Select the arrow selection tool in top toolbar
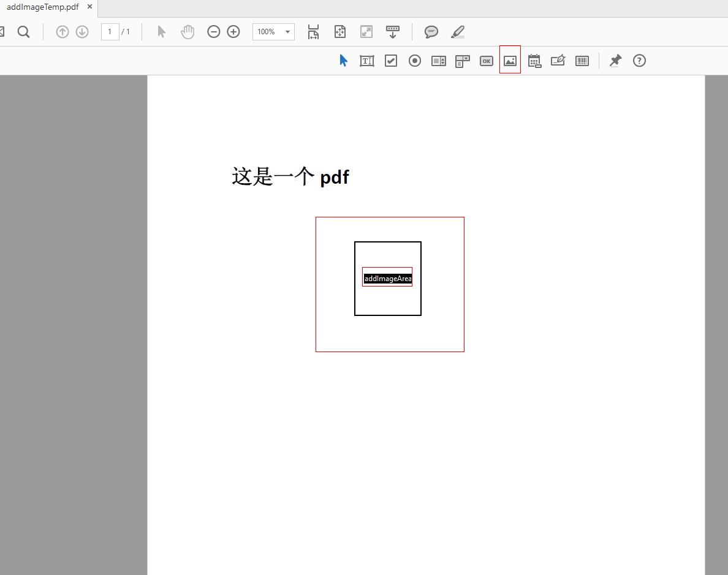This screenshot has width=728, height=575. [x=161, y=32]
